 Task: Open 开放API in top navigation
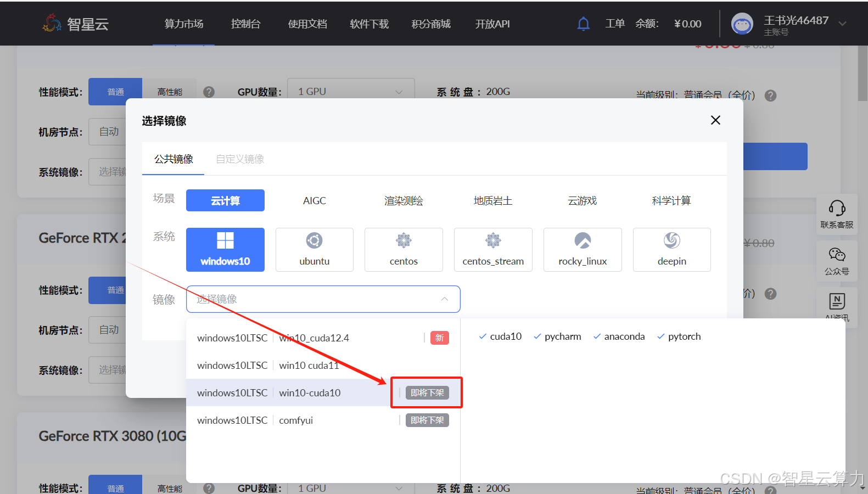(492, 24)
